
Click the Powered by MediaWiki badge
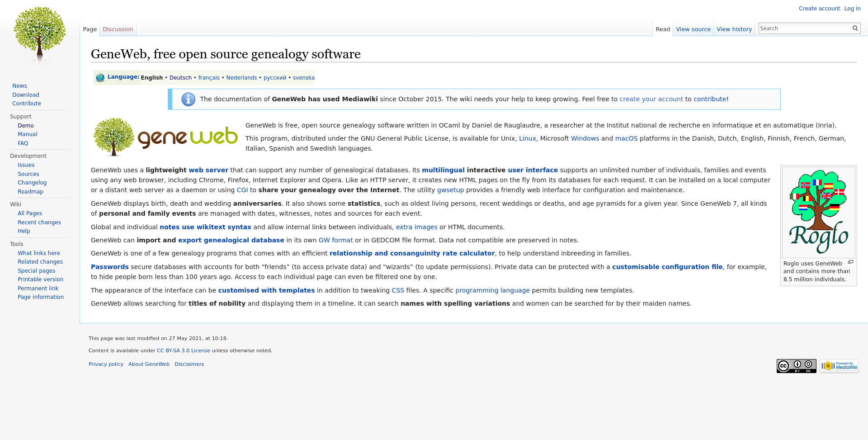click(839, 366)
